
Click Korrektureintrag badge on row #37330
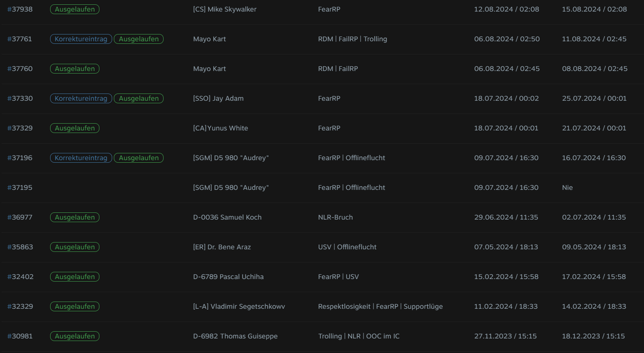[x=81, y=98]
